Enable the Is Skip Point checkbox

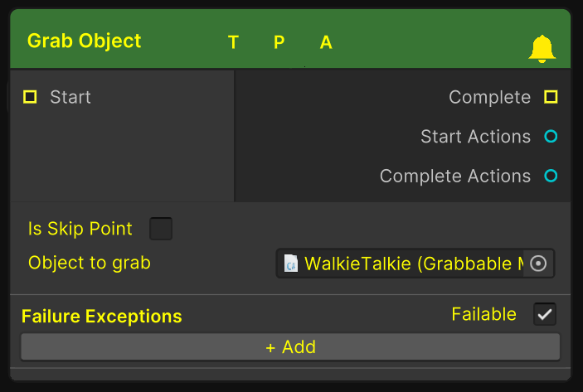(x=161, y=228)
